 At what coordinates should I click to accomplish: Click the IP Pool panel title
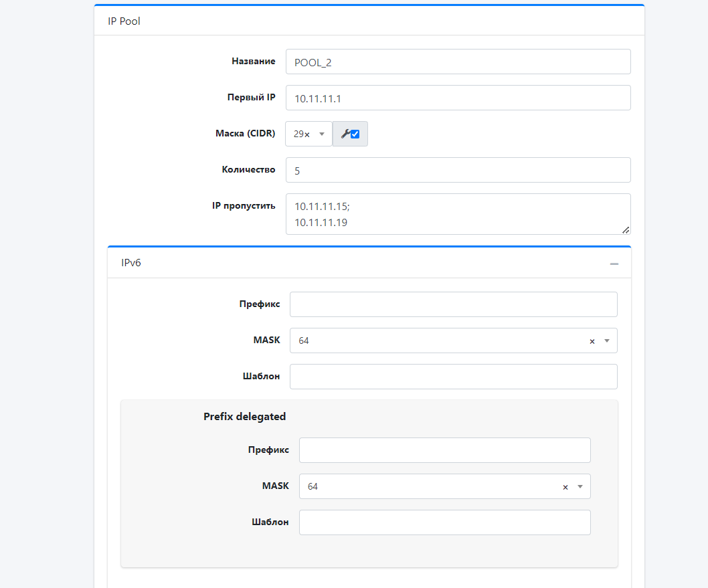tap(124, 21)
